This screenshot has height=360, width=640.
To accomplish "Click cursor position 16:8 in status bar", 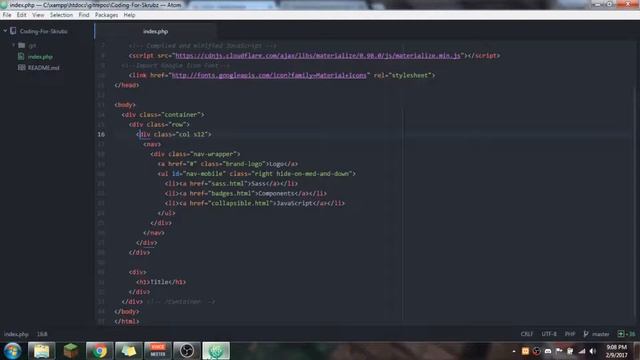I will (42, 334).
